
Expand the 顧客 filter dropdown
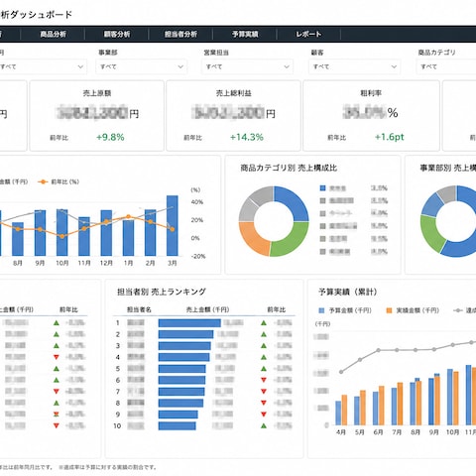tap(354, 66)
